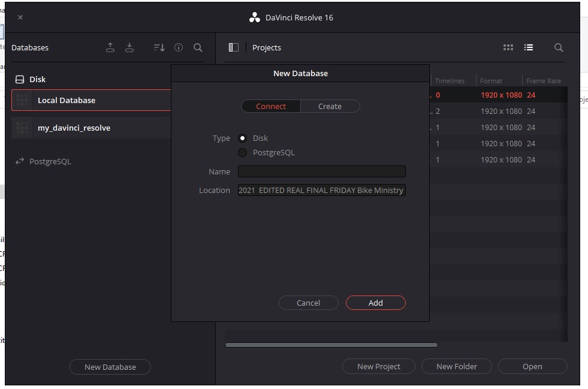This screenshot has height=389, width=588.
Task: Click the Projects panel title
Action: coord(267,47)
